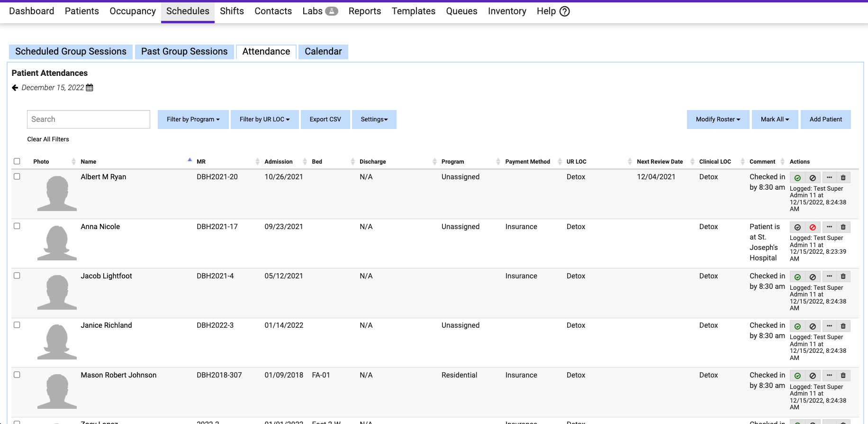Mark Anna Nicole absent with red icon
The width and height of the screenshot is (868, 424).
click(813, 228)
